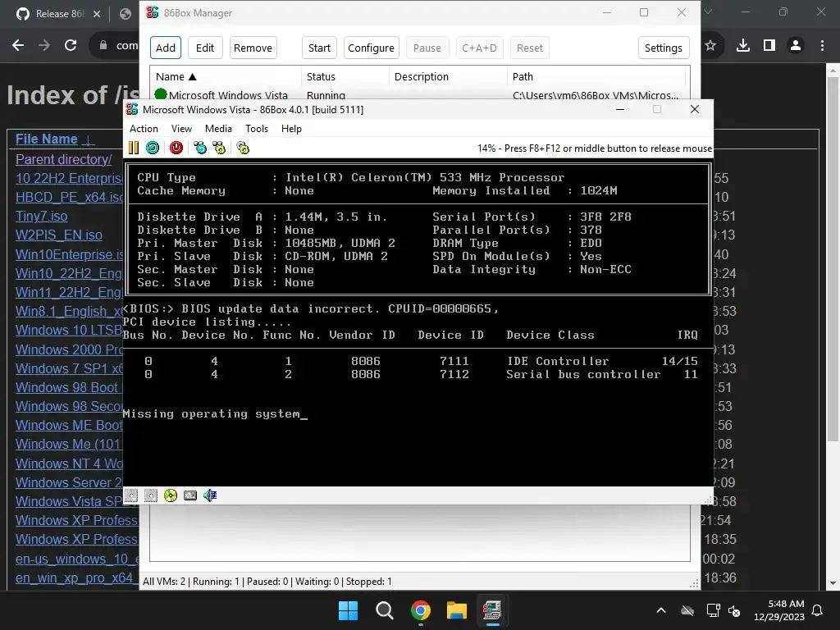
Task: Send Ctrl+Alt+Esc via the yellow keys icon
Action: click(x=219, y=148)
